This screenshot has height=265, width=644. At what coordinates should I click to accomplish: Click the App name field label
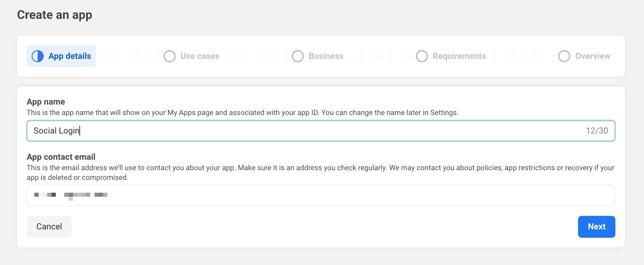pos(46,102)
